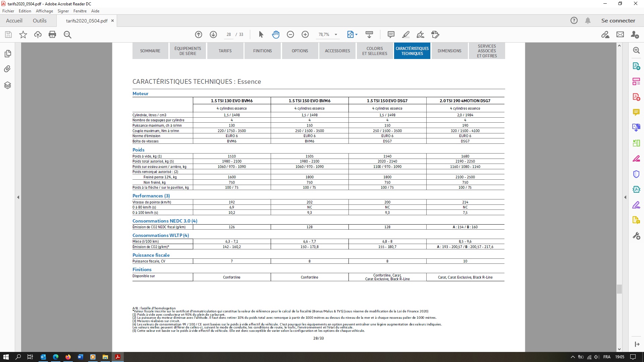644x362 pixels.
Task: Go to next page arrow
Action: click(213, 35)
